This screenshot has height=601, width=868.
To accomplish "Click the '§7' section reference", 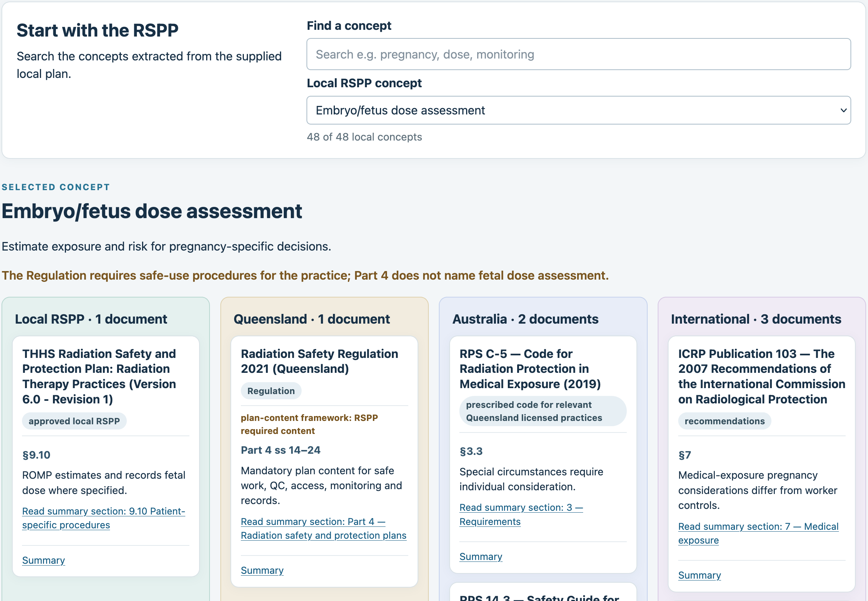I will pos(685,455).
